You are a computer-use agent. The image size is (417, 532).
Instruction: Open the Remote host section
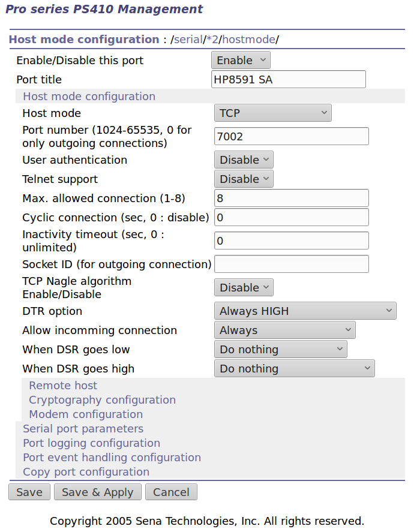(62, 386)
